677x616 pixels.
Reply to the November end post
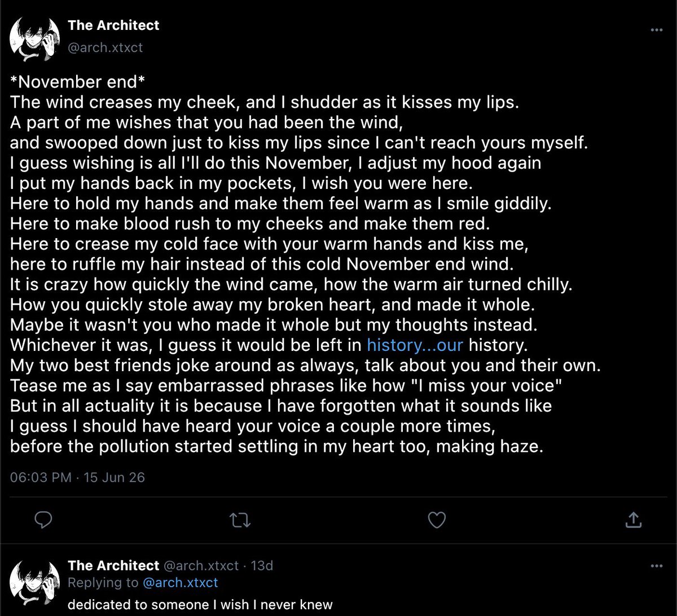(43, 520)
